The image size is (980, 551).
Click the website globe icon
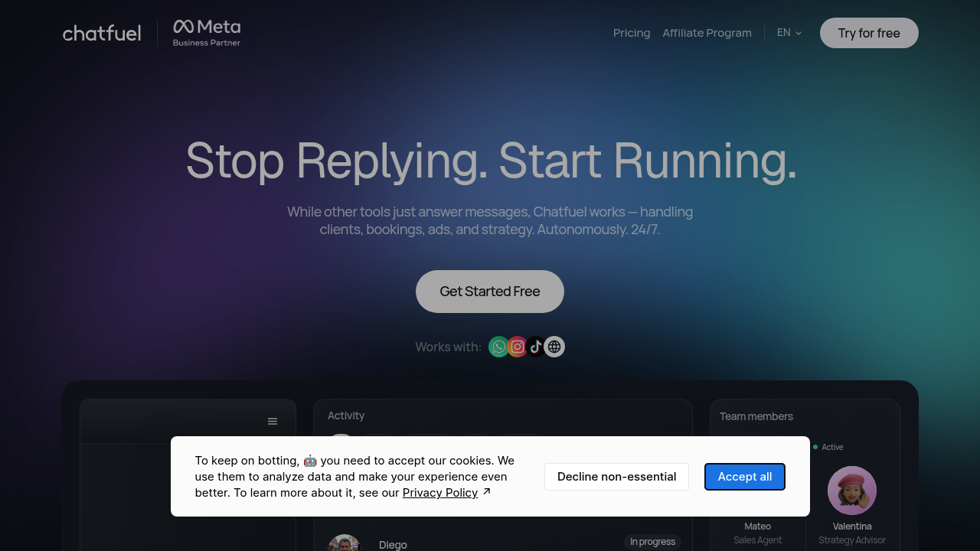pyautogui.click(x=554, y=347)
